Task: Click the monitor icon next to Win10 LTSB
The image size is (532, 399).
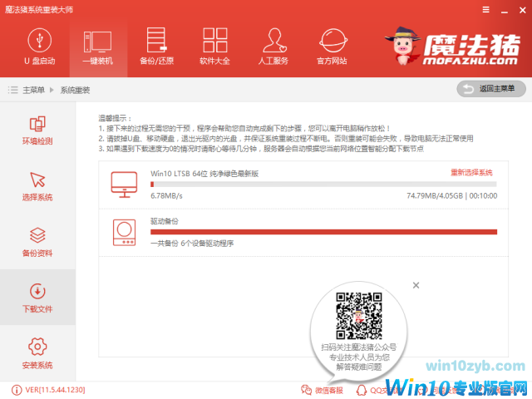Action: [124, 185]
